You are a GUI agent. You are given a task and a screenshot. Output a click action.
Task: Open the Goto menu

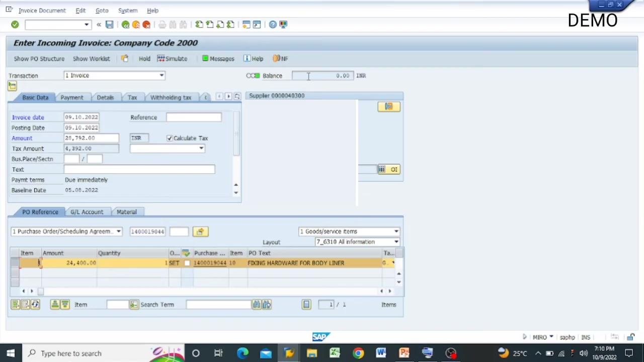(x=102, y=11)
